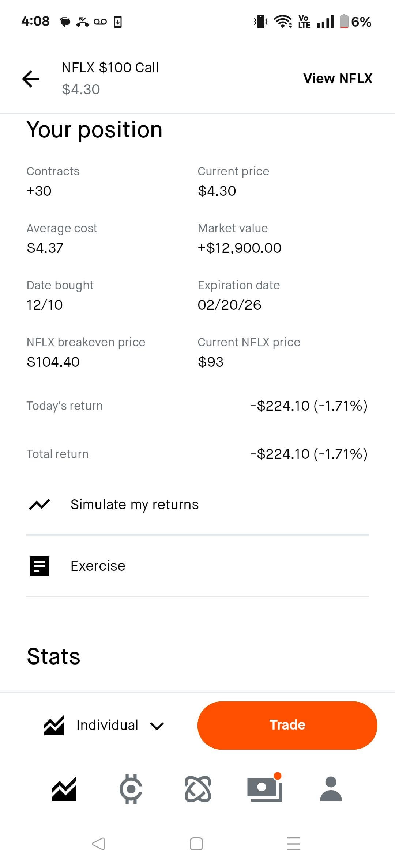Screen dimensions: 395x868
Task: Tap the Exercise document icon
Action: click(39, 566)
